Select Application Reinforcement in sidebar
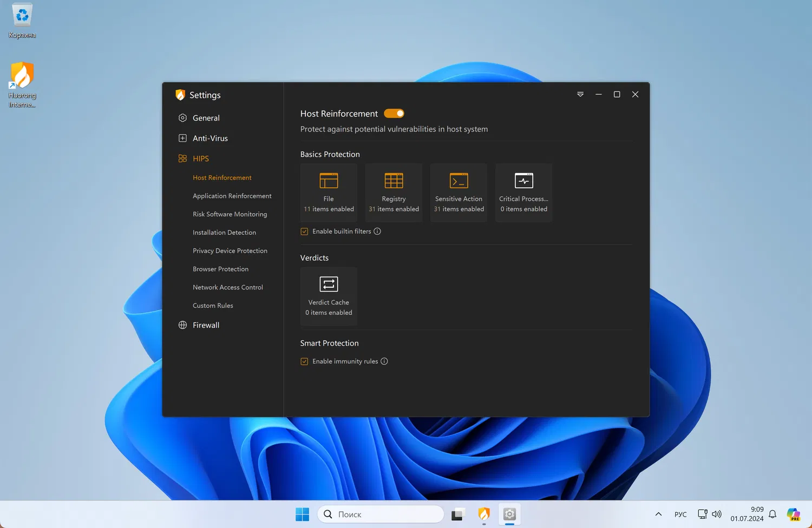 232,196
